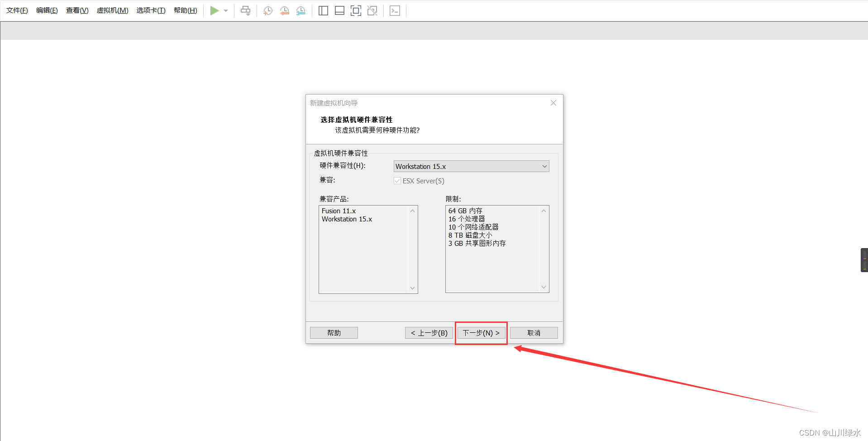The width and height of the screenshot is (868, 441).
Task: Open the 虚拟机(M) menu
Action: coord(113,10)
